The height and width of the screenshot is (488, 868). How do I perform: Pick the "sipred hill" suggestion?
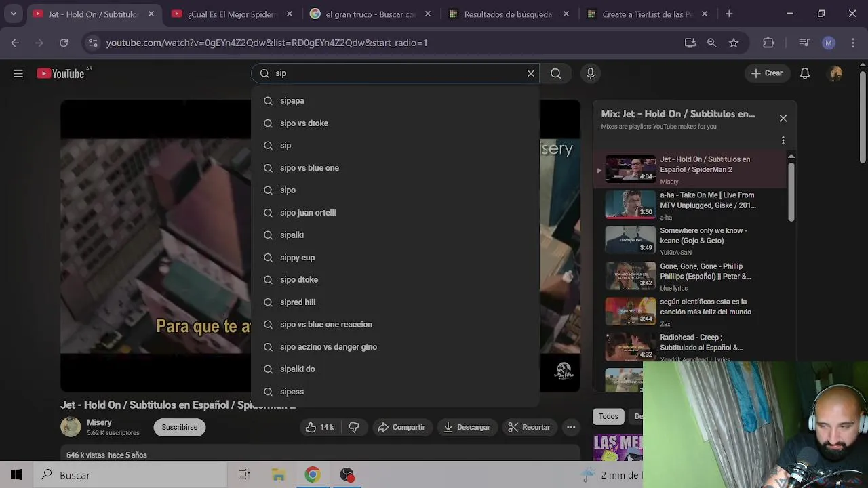(395, 302)
